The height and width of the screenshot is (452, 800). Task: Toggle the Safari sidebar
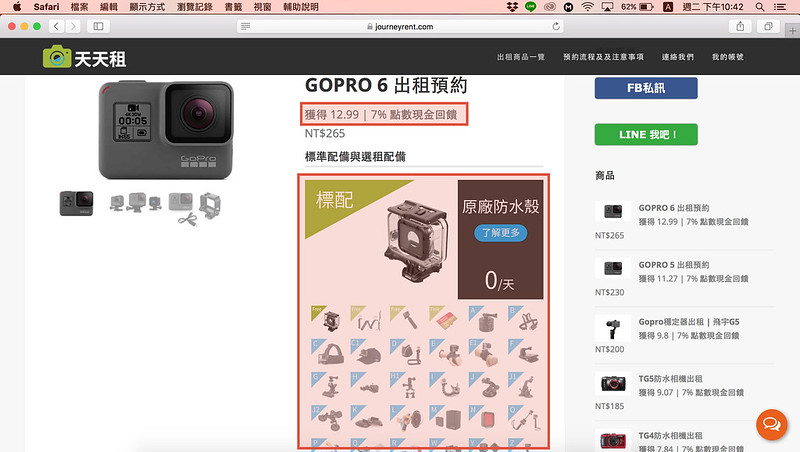[98, 26]
